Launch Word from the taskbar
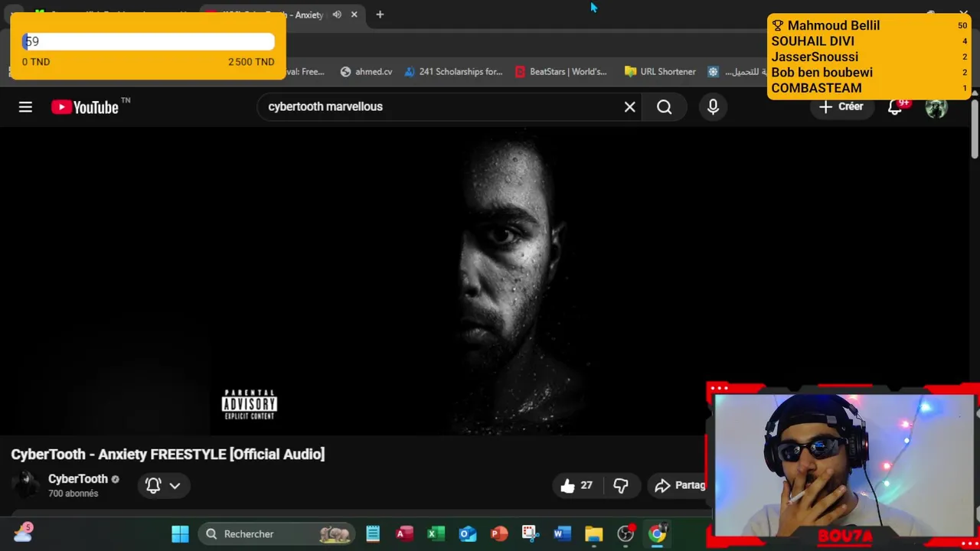The image size is (980, 551). tap(562, 533)
